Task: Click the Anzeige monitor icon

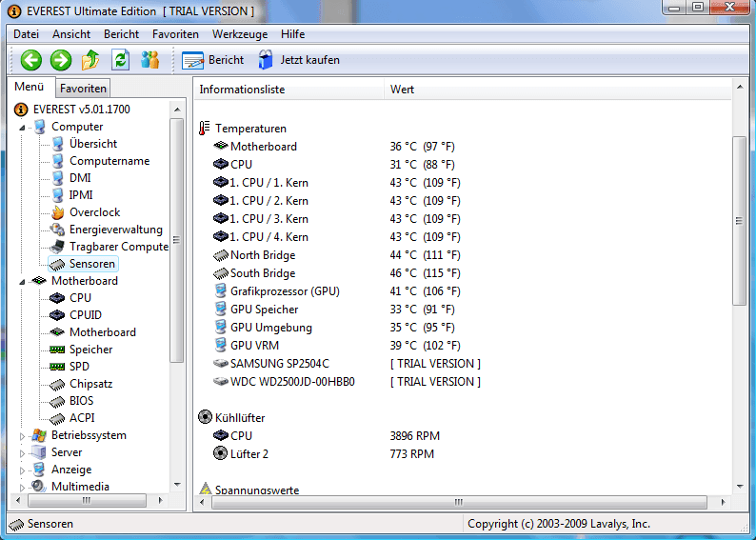Action: (39, 470)
